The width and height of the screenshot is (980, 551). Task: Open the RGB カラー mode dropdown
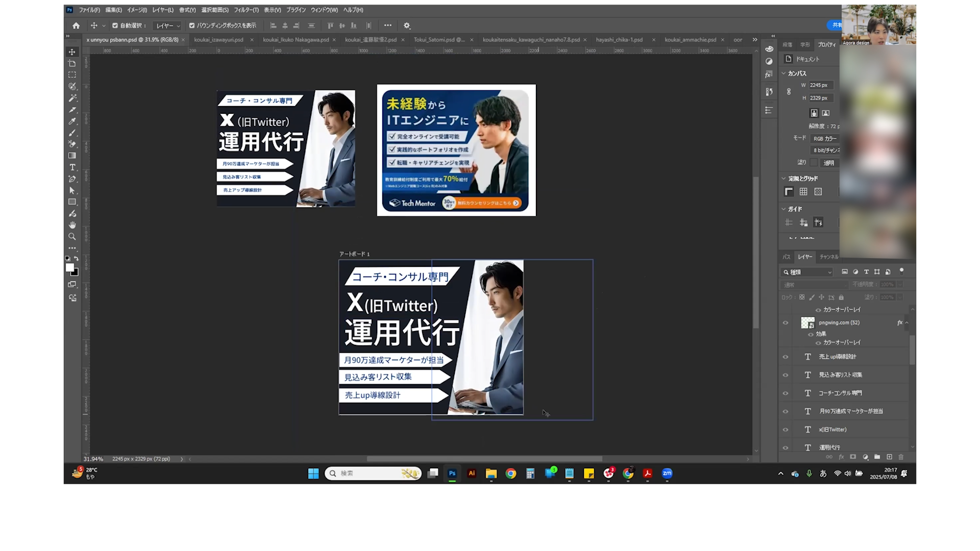(x=825, y=139)
